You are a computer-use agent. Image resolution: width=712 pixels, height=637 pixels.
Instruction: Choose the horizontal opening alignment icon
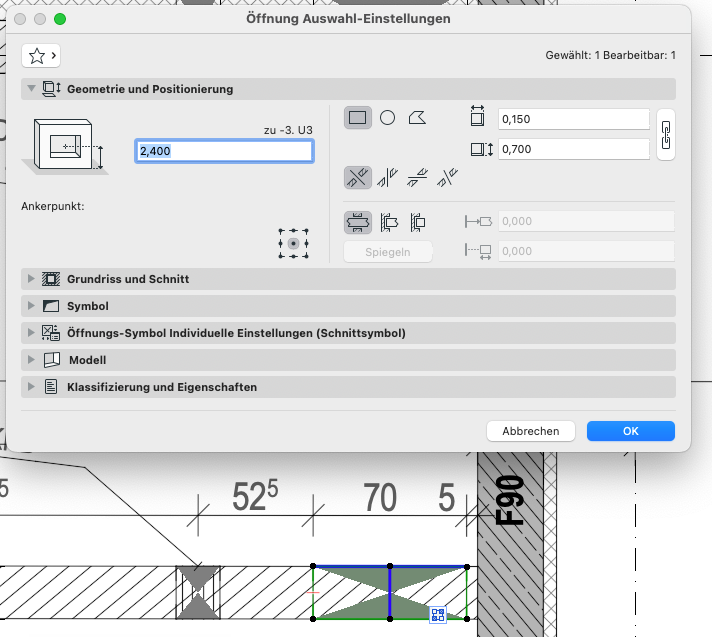pyautogui.click(x=418, y=178)
